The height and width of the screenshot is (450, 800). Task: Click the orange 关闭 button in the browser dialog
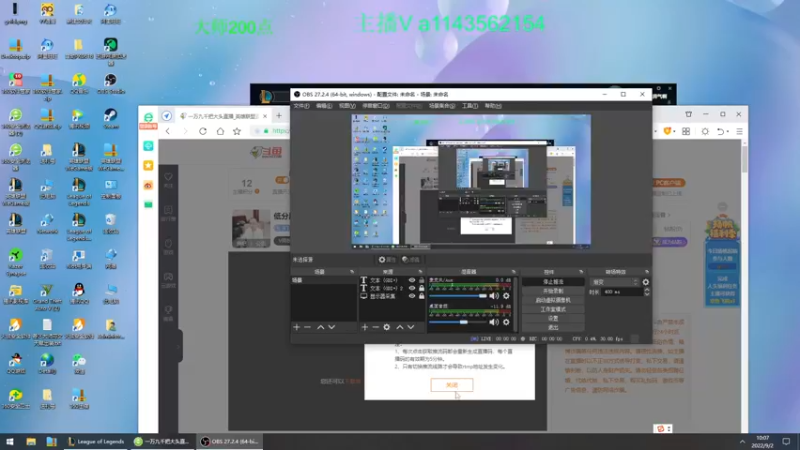[x=452, y=385]
